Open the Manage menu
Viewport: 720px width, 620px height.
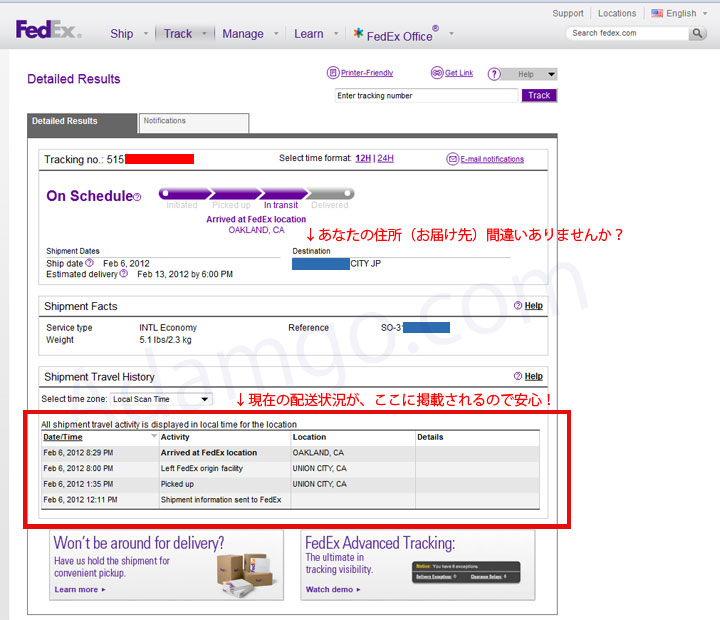click(x=243, y=34)
